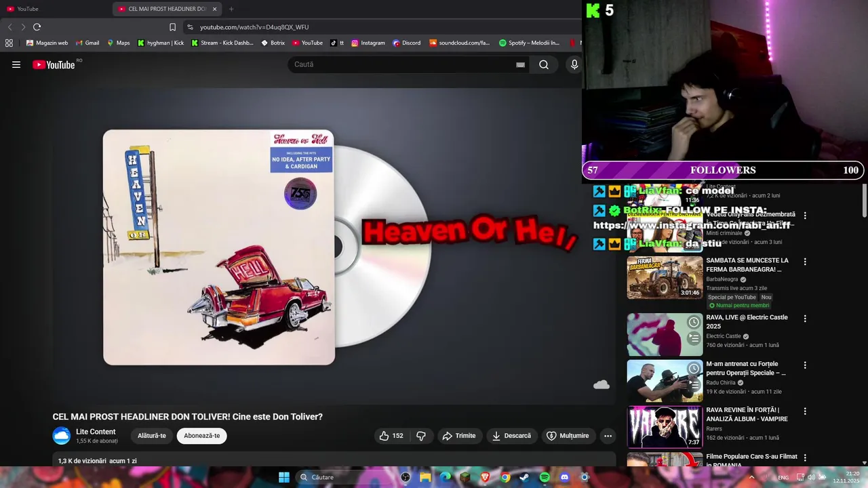Download the video with Descarcă button
Viewport: 868px width, 488px height.
pos(512,436)
